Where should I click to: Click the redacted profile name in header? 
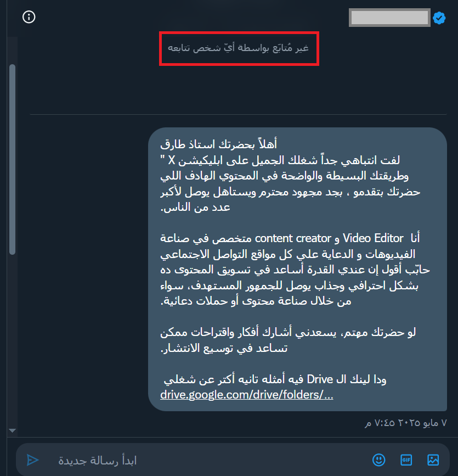389,18
